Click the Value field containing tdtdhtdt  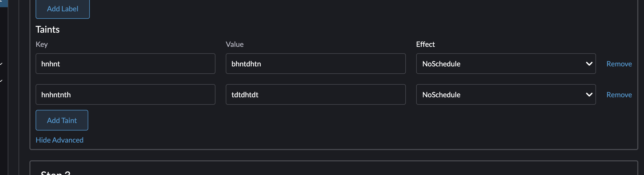315,94
